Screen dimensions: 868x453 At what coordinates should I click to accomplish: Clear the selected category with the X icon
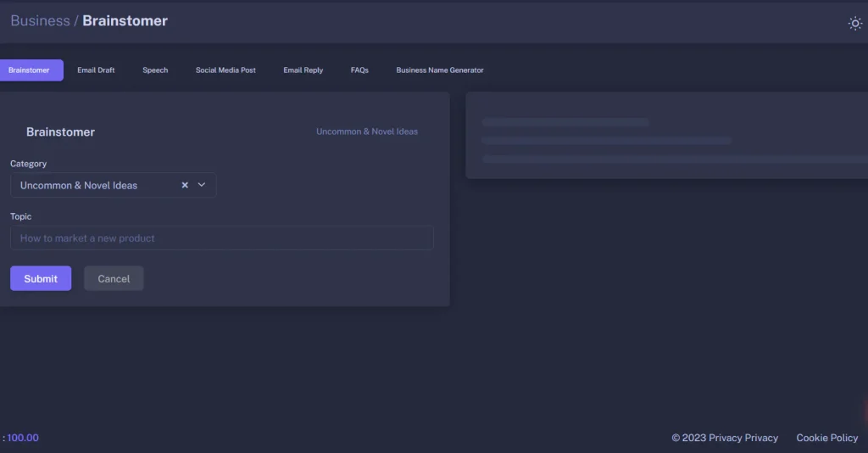[185, 185]
